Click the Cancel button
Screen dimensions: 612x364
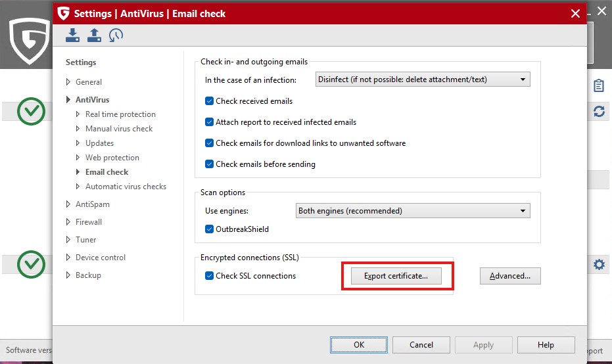(x=421, y=345)
